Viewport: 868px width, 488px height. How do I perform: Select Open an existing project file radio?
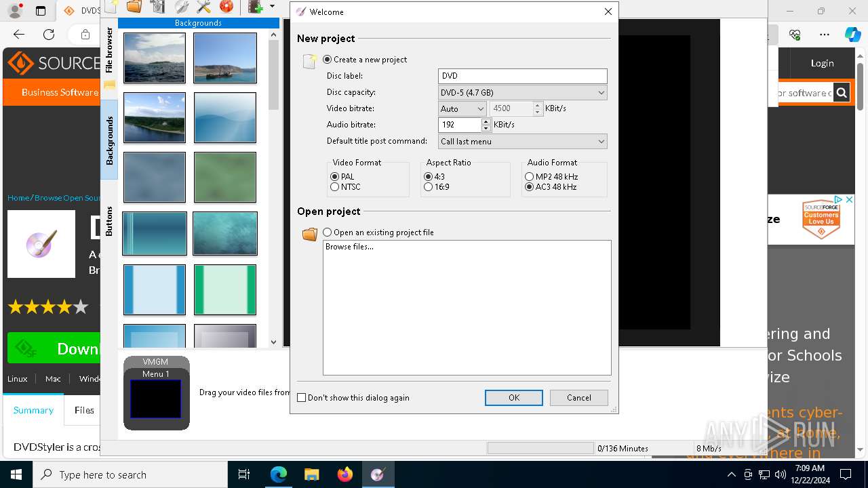tap(328, 232)
